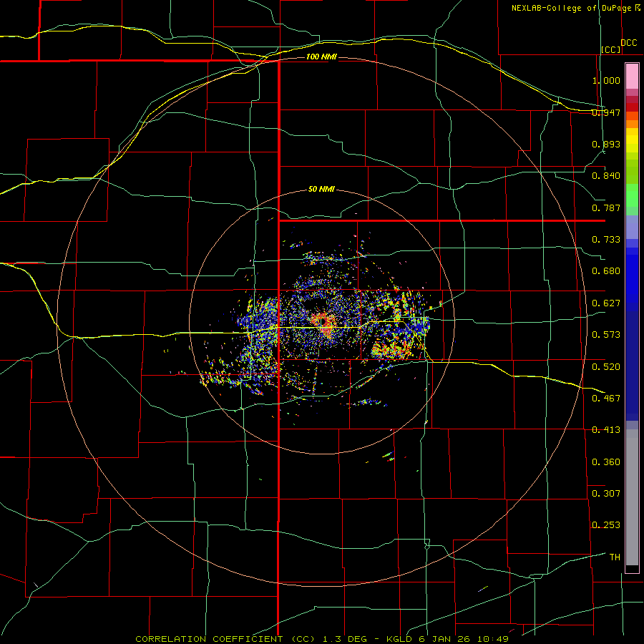The image size is (644, 644).
Task: Click the 0.787 value on the color scale
Action: (x=606, y=208)
